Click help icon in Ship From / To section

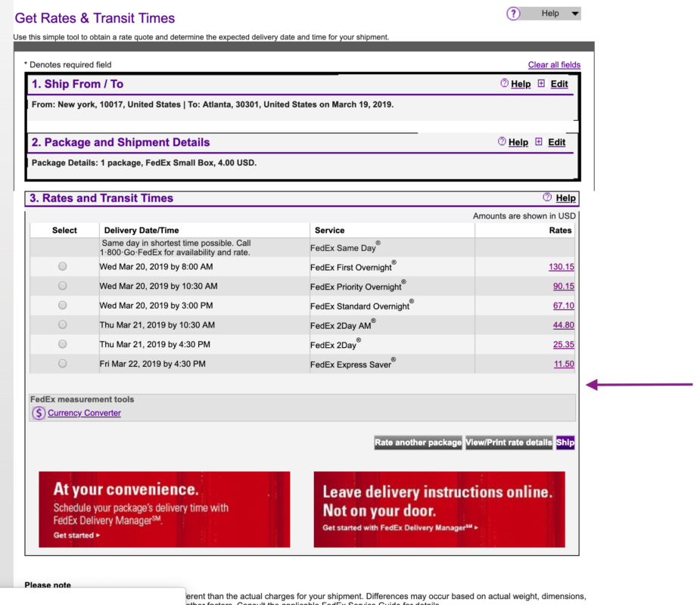click(505, 83)
